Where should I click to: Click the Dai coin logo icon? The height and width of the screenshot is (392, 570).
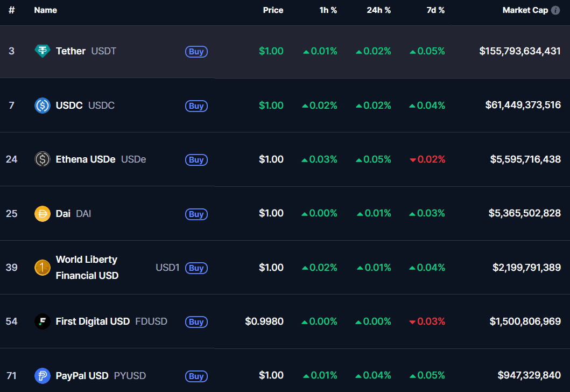[42, 214]
